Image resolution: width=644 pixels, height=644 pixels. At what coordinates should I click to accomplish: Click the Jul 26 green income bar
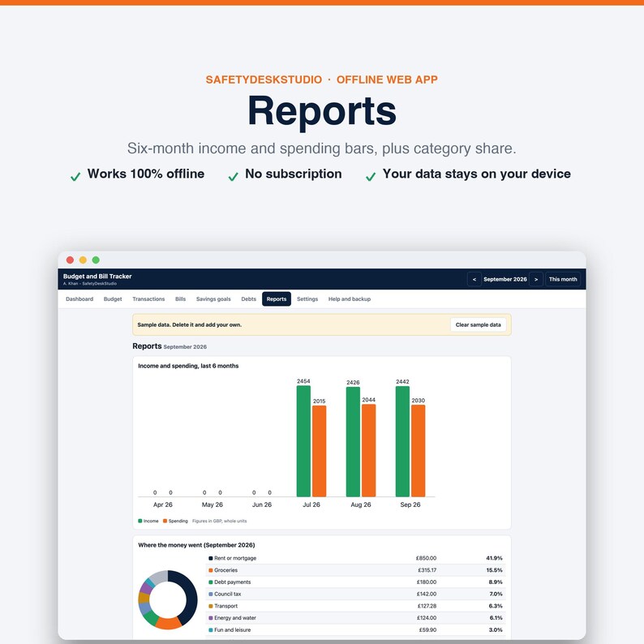coord(303,441)
